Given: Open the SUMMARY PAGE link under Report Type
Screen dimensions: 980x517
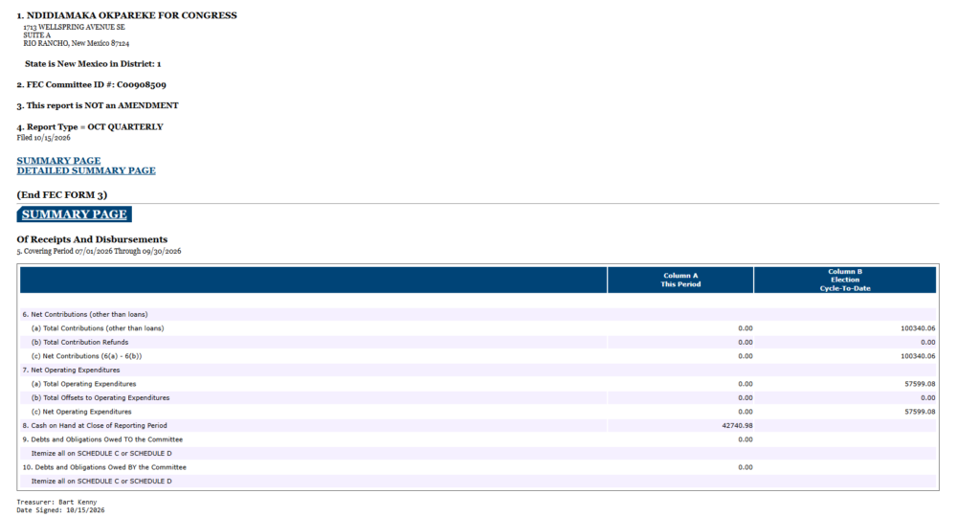Looking at the screenshot, I should click(58, 161).
